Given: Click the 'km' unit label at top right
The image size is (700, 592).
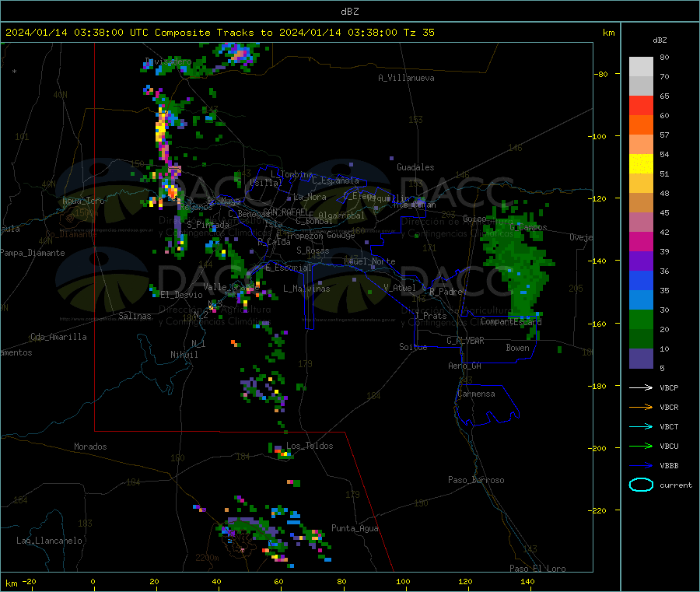Looking at the screenshot, I should pyautogui.click(x=609, y=33).
